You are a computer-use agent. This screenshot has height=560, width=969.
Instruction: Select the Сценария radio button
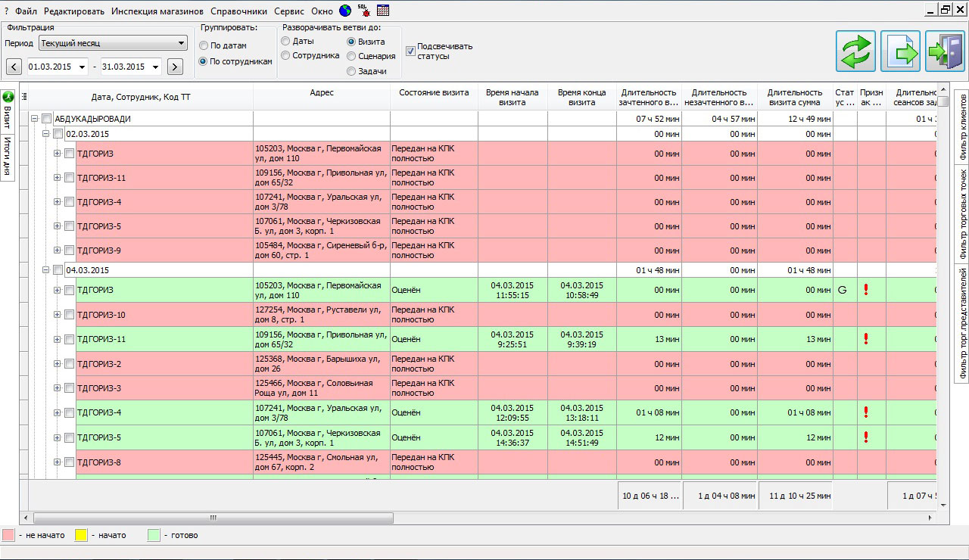pos(351,56)
